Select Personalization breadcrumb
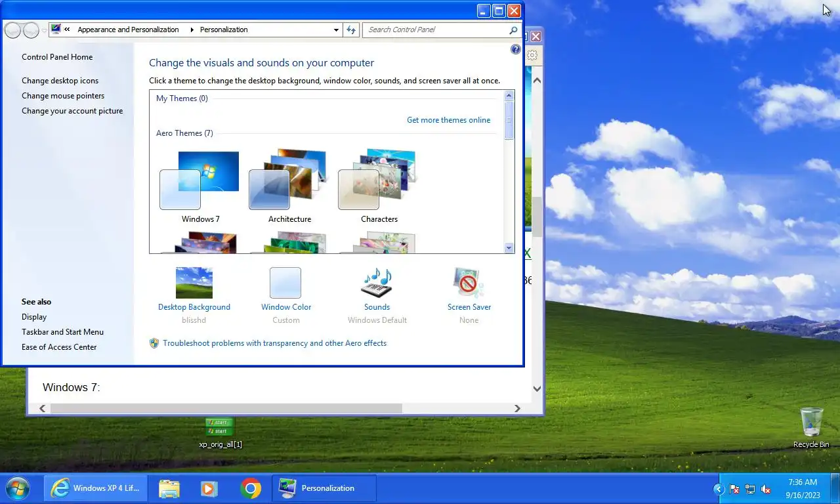Screen dimensions: 840x504 [x=224, y=30]
